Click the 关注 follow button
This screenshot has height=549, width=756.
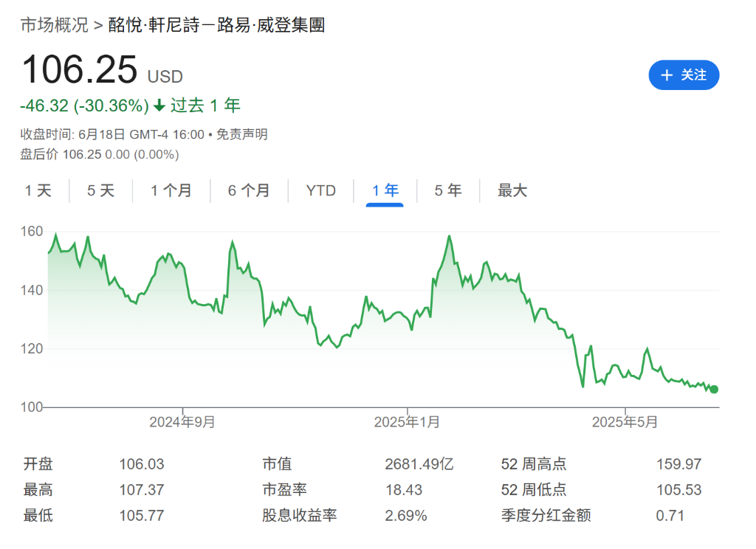click(684, 75)
